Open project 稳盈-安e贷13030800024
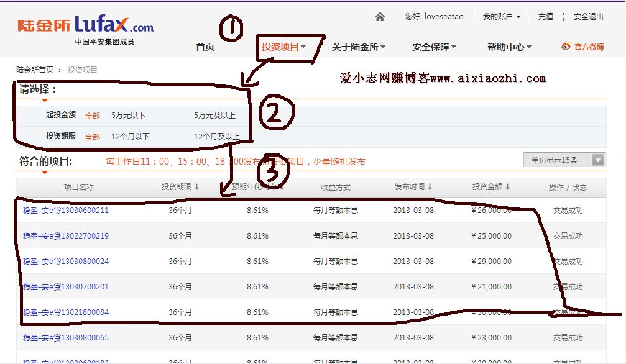This screenshot has height=364, width=626. click(66, 262)
